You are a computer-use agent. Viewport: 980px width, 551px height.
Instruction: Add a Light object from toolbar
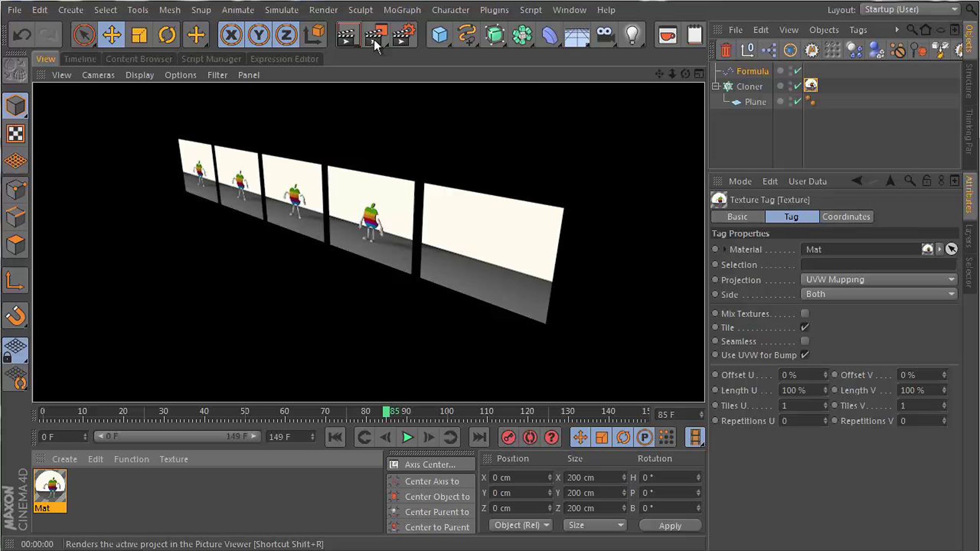click(632, 35)
